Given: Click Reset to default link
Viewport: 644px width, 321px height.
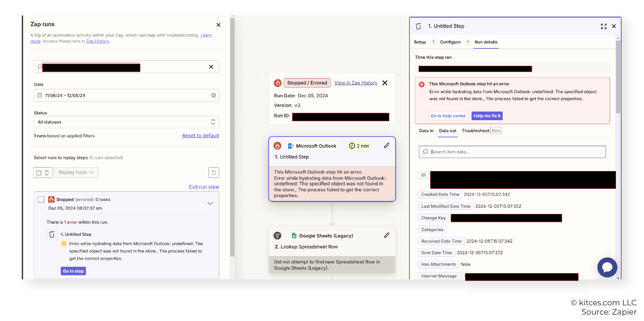Looking at the screenshot, I should click(200, 135).
